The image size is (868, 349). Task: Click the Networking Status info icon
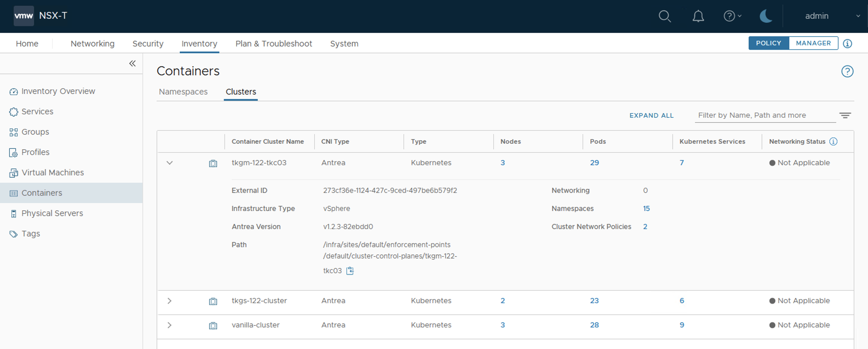[833, 142]
